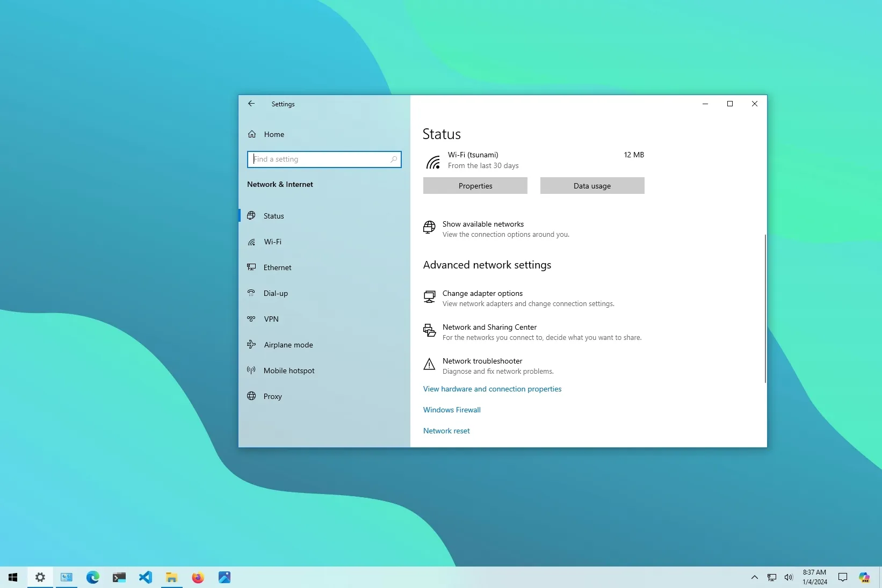This screenshot has width=882, height=588.
Task: Go to the Home settings page
Action: [x=324, y=134]
